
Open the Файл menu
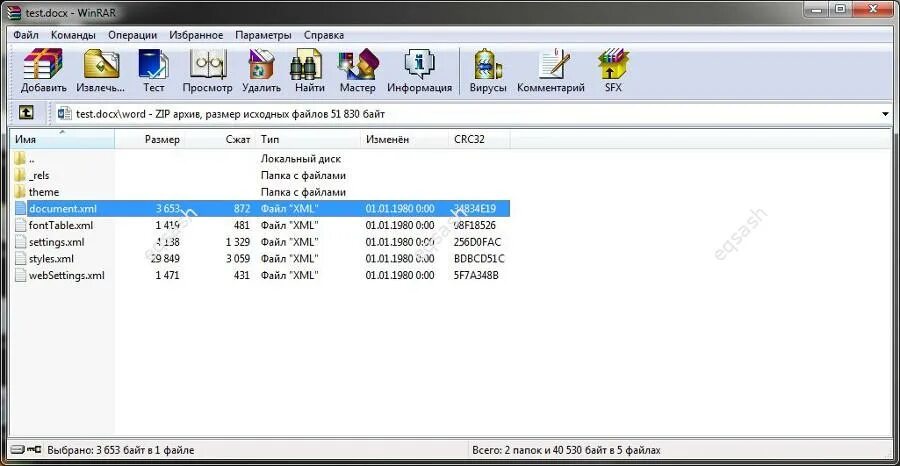(x=26, y=35)
